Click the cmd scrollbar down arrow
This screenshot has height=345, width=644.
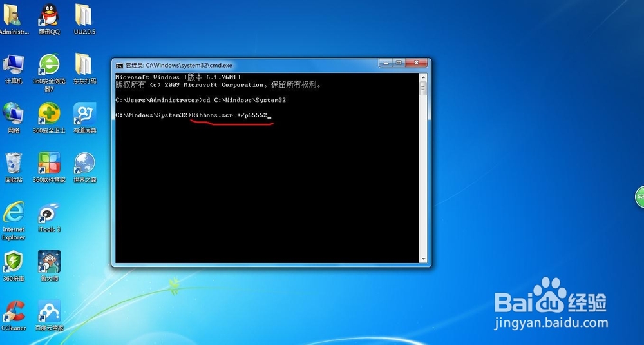[423, 259]
